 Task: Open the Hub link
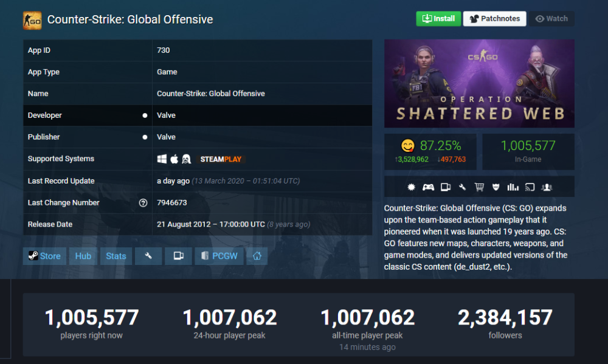[83, 256]
